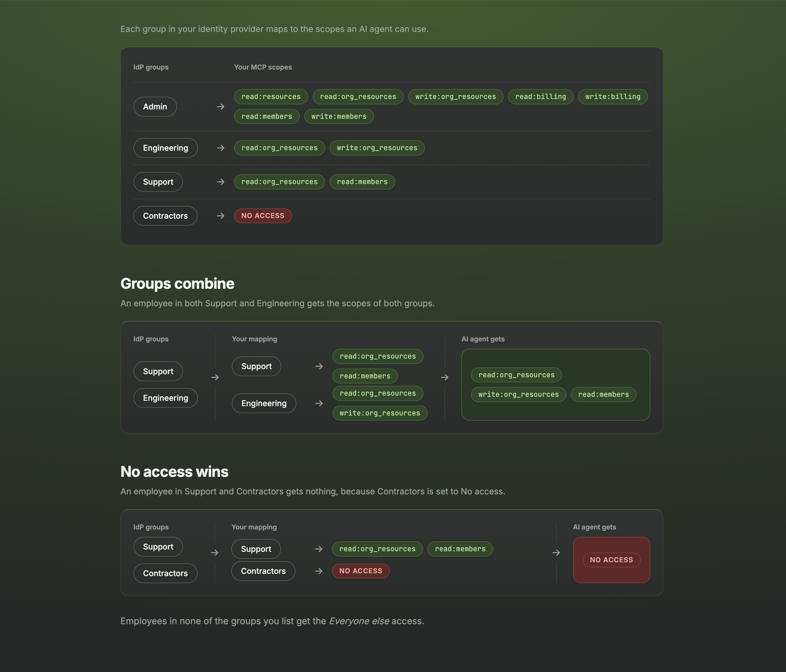
Task: Click Groups combine arrow between IdP groups and mapping
Action: (x=215, y=377)
